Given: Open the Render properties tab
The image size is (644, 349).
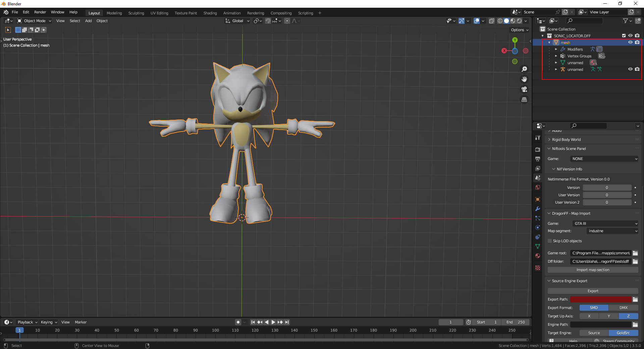Looking at the screenshot, I should pos(538,150).
